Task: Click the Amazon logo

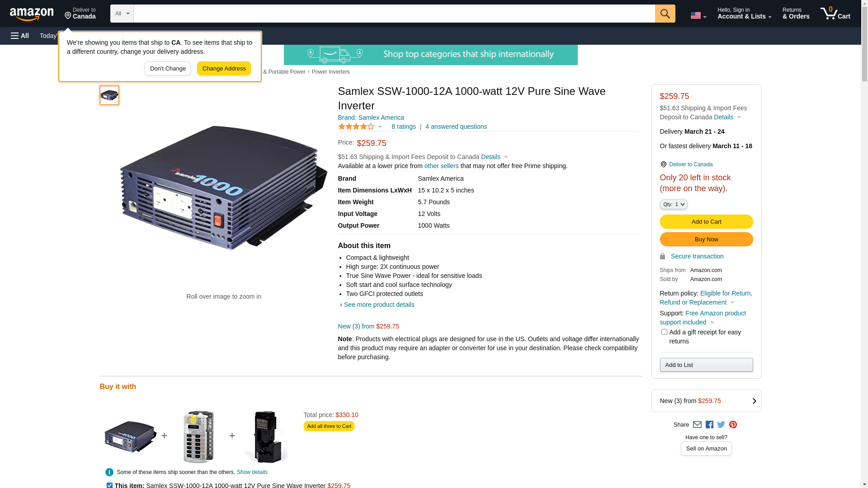Action: [x=32, y=14]
